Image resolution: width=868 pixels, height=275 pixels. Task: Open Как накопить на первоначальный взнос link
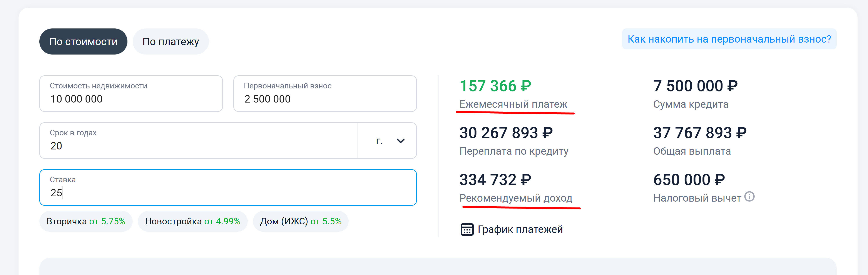point(729,39)
